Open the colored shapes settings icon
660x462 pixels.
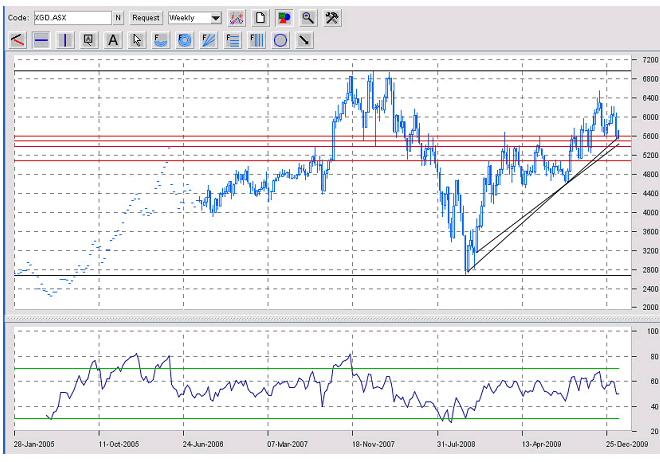(x=284, y=18)
